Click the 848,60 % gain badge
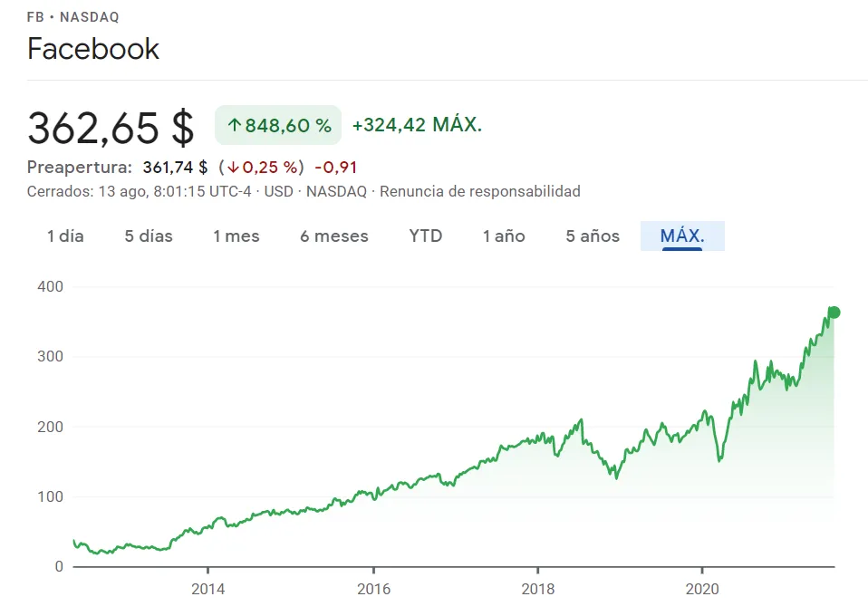This screenshot has width=868, height=616. [278, 126]
